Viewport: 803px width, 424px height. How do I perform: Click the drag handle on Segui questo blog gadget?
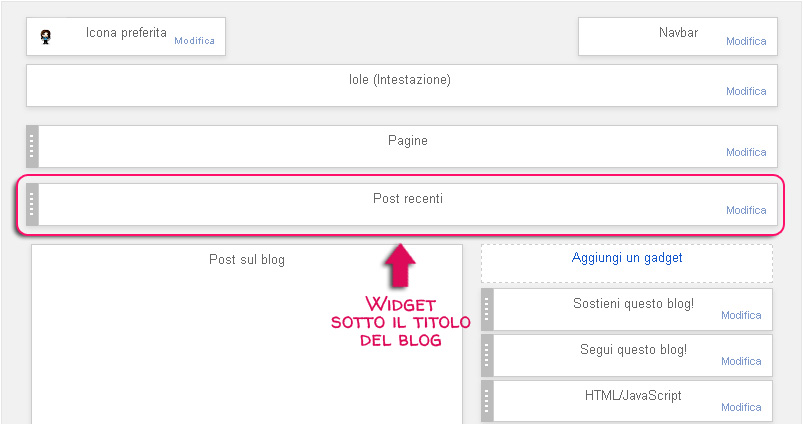[x=487, y=355]
